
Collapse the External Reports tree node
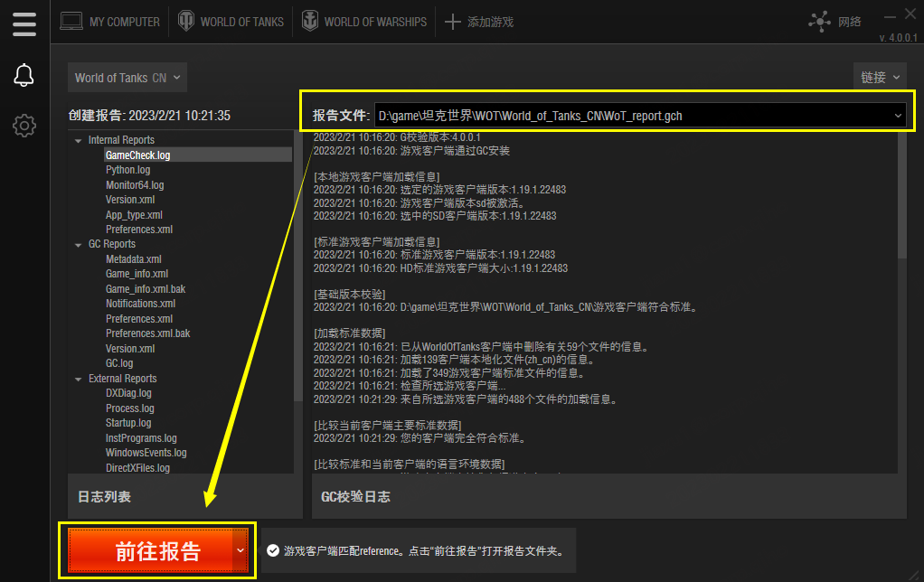[79, 380]
